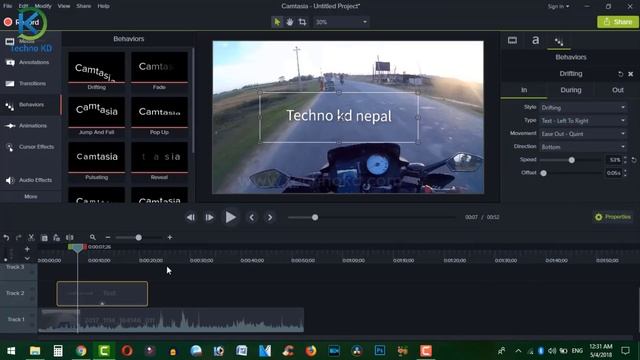
Task: Click the timeline zoom magnifier icon
Action: pos(93,238)
